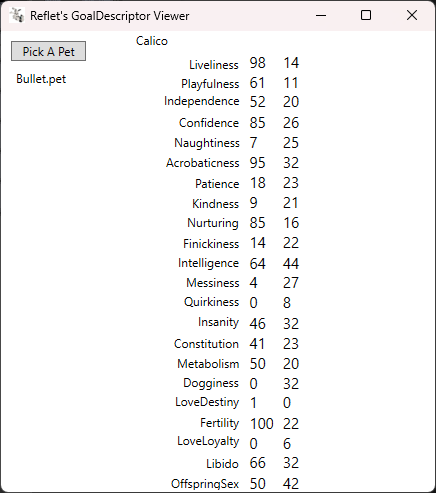Click the Dogginess trait label
This screenshot has height=493, width=436.
click(x=211, y=383)
